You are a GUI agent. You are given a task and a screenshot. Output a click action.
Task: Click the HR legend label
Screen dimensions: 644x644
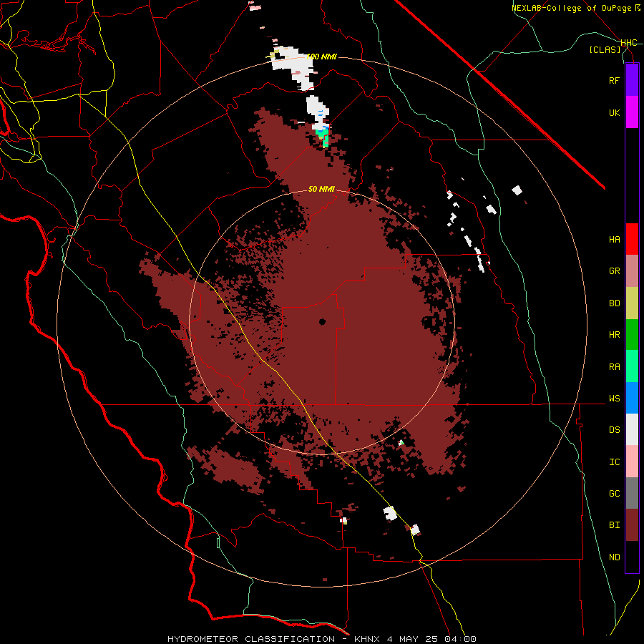tap(615, 335)
